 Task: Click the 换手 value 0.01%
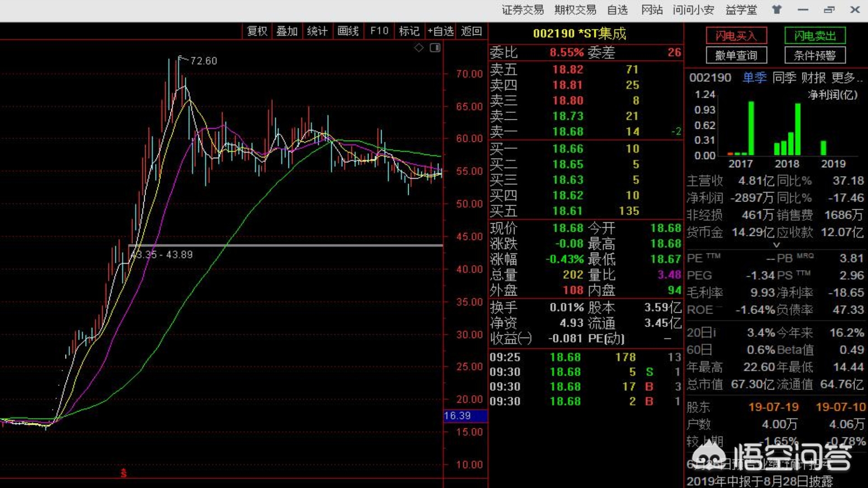point(566,308)
